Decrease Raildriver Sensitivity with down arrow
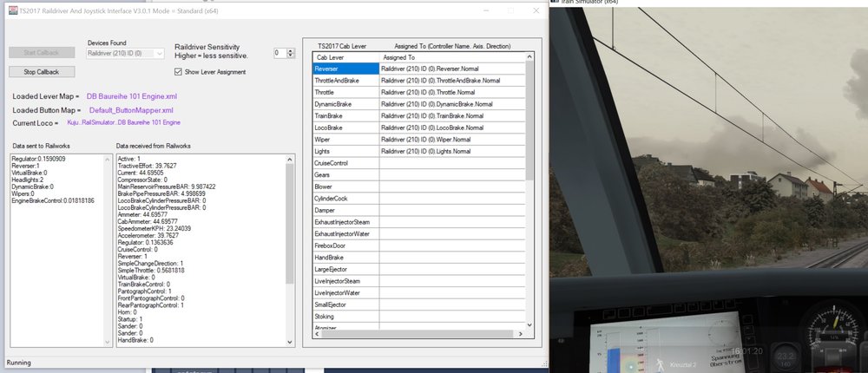 point(290,56)
